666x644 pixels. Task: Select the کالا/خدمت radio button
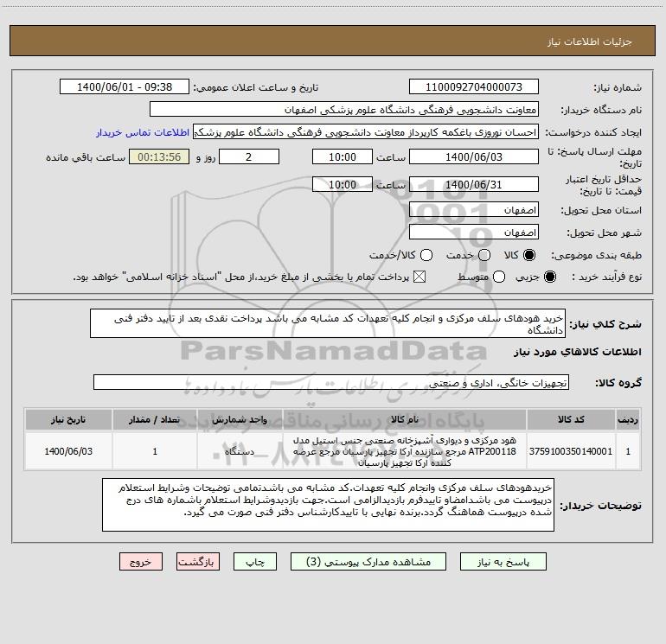426,255
